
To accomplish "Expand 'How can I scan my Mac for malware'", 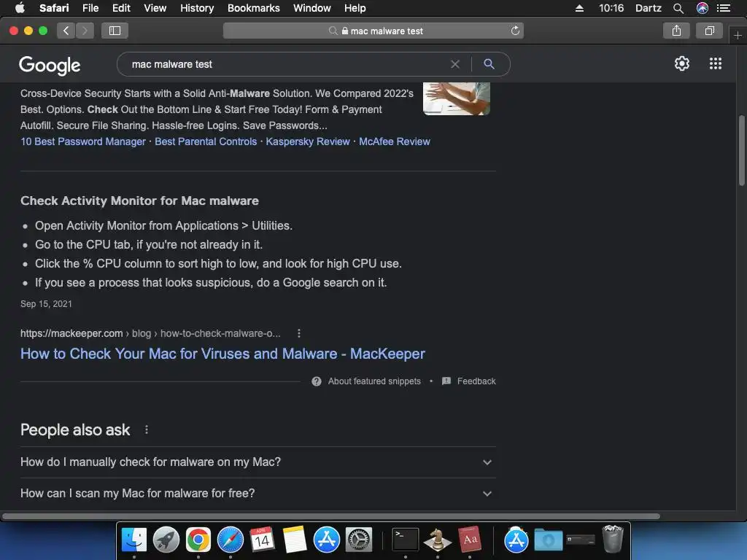I will tap(258, 494).
